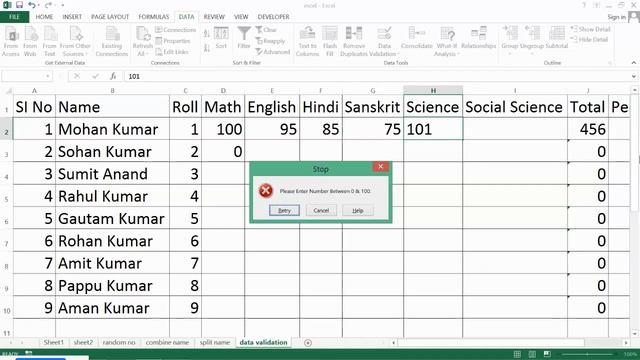Click the formula bar Enter checkmark
This screenshot has height=360, width=640.
pyautogui.click(x=96, y=76)
